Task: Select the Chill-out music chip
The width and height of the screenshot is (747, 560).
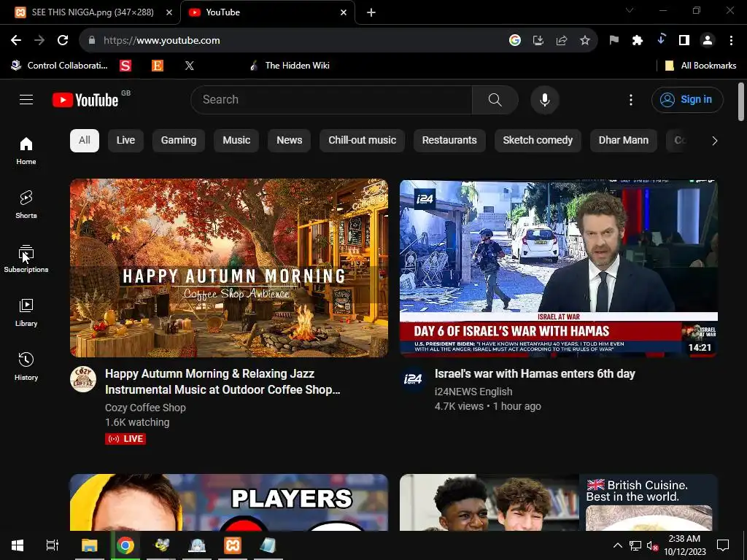Action: click(362, 141)
